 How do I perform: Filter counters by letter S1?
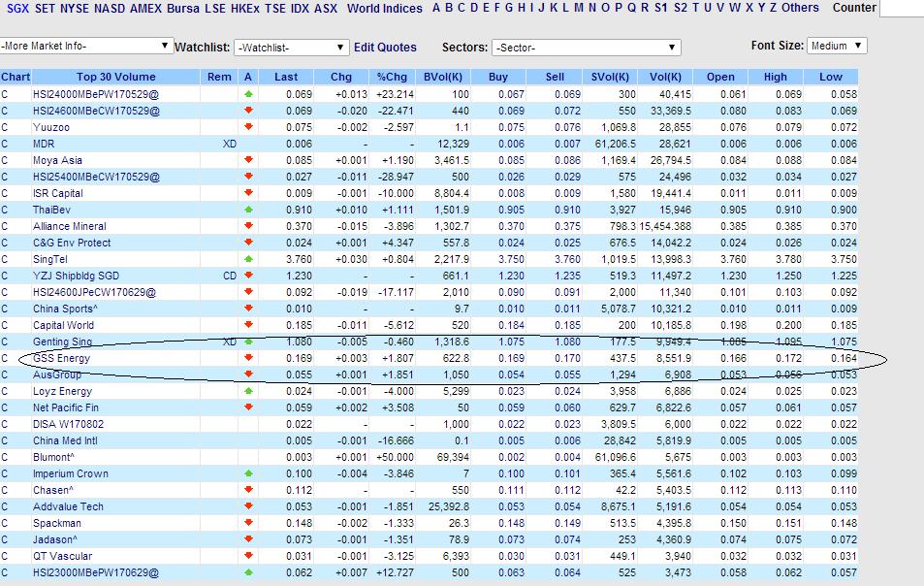pos(661,9)
